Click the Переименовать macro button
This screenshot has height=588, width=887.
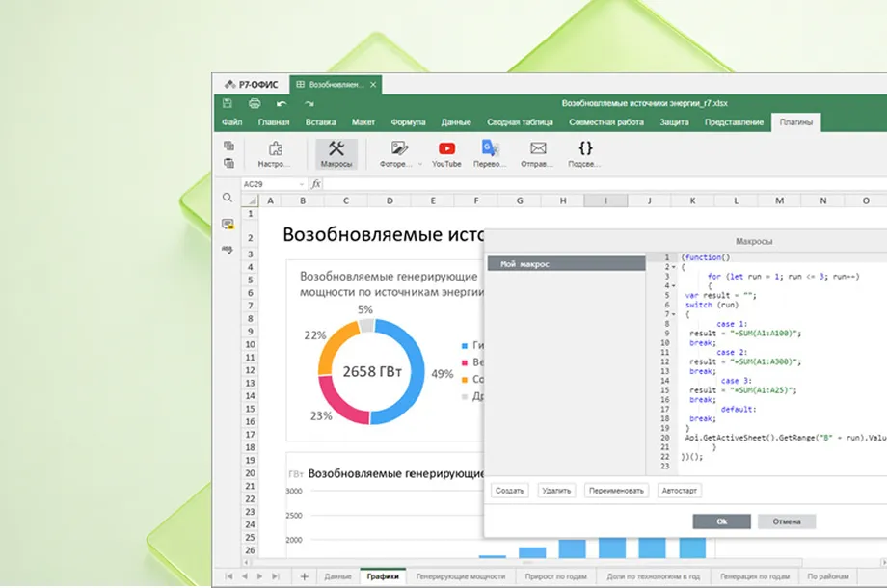click(x=616, y=491)
